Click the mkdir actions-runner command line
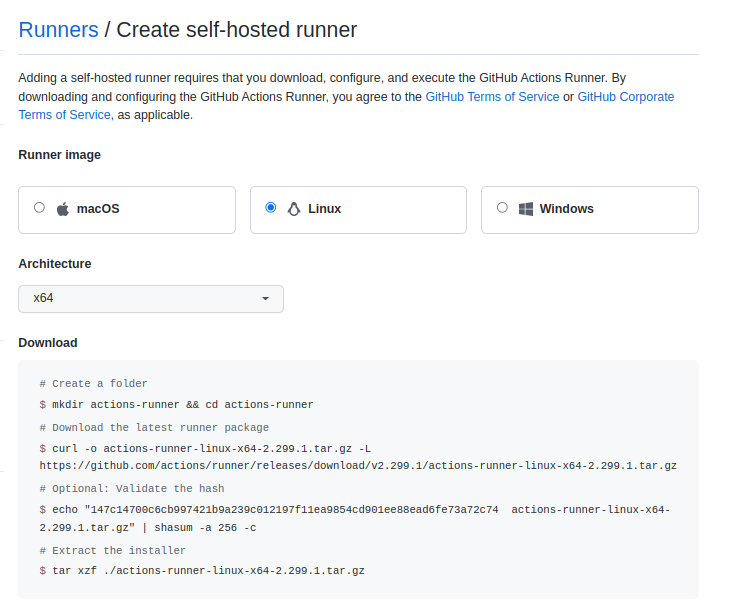 [x=176, y=405]
